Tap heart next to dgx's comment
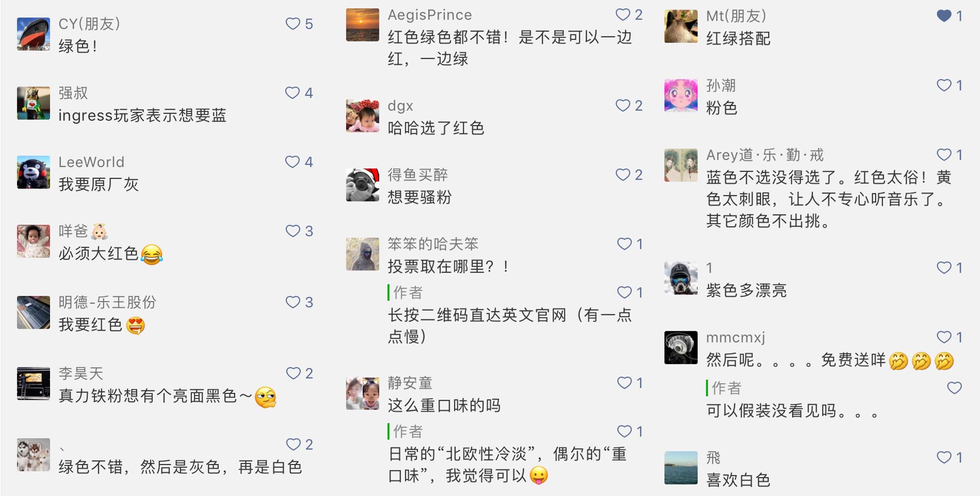Viewport: 980px width, 496px height. coord(623,105)
